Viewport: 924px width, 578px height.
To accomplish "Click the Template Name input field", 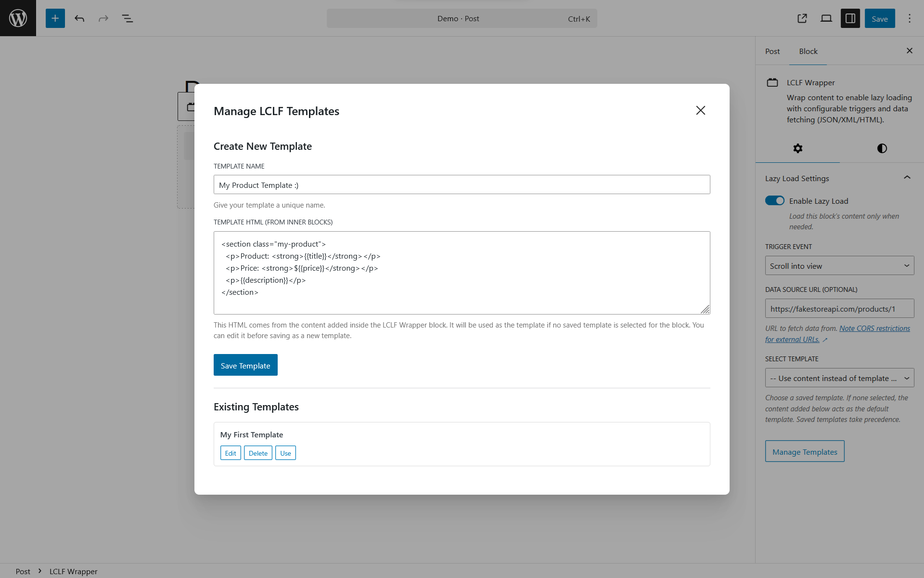I will (462, 185).
